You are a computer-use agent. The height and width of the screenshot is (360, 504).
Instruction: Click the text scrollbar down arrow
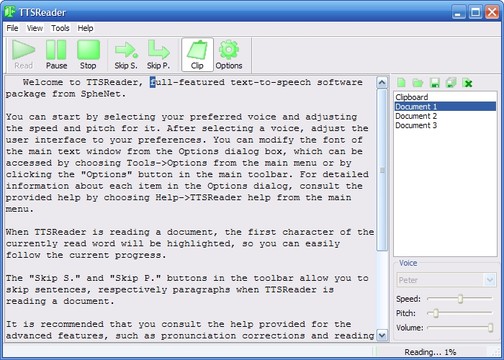[382, 335]
